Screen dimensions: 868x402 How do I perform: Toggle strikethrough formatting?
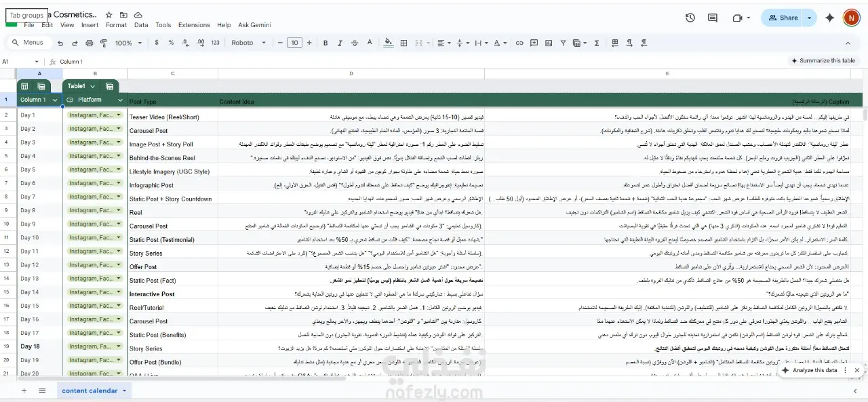point(354,43)
